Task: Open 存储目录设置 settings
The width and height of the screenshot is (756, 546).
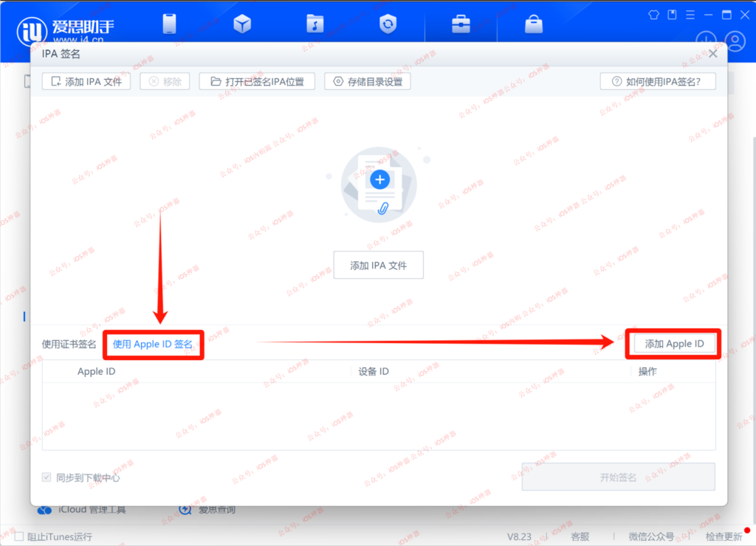Action: tap(368, 81)
